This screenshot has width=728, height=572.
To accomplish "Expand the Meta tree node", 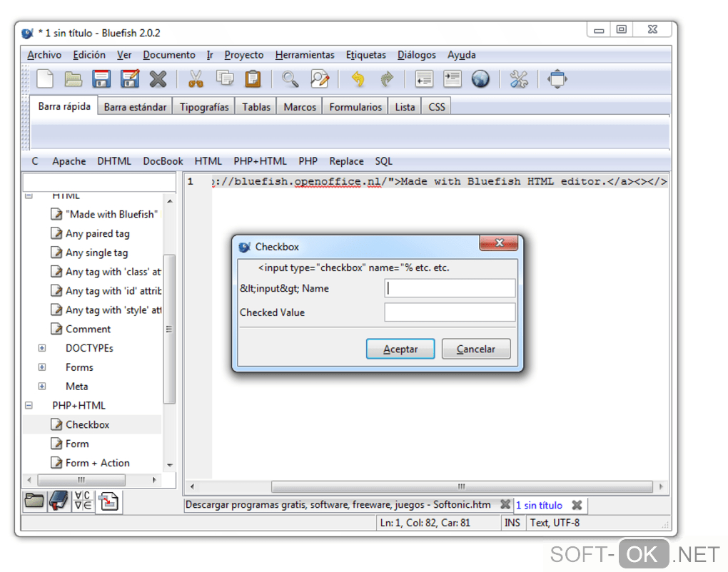I will [x=42, y=386].
